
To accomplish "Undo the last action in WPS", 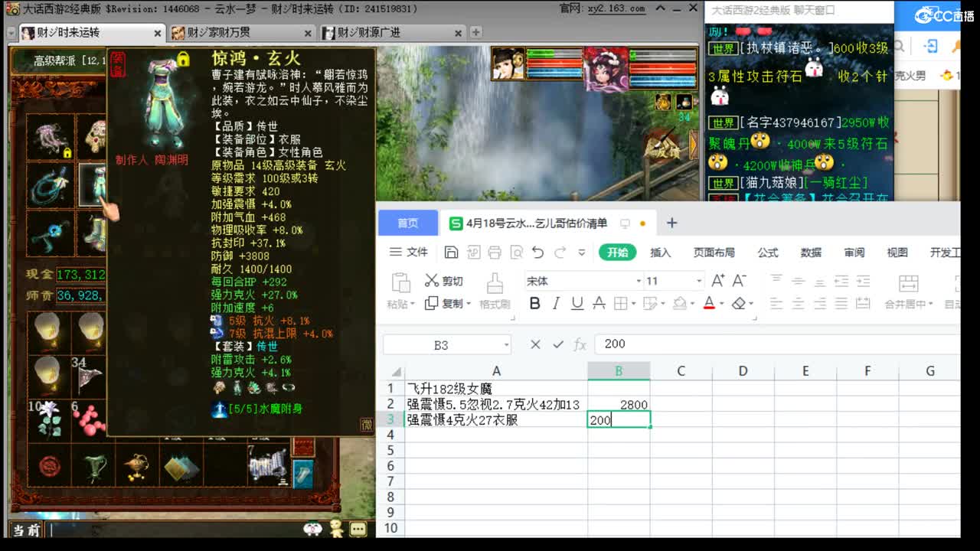I will tap(537, 253).
